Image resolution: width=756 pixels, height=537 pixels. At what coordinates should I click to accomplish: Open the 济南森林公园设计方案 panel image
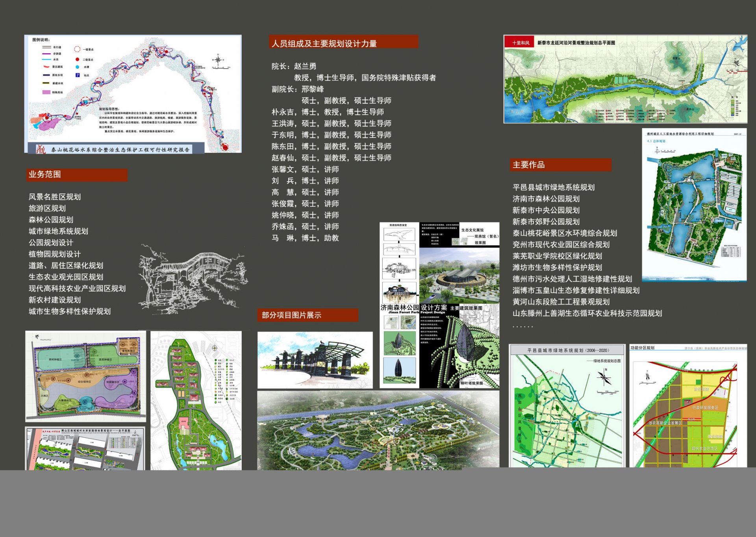click(x=439, y=305)
